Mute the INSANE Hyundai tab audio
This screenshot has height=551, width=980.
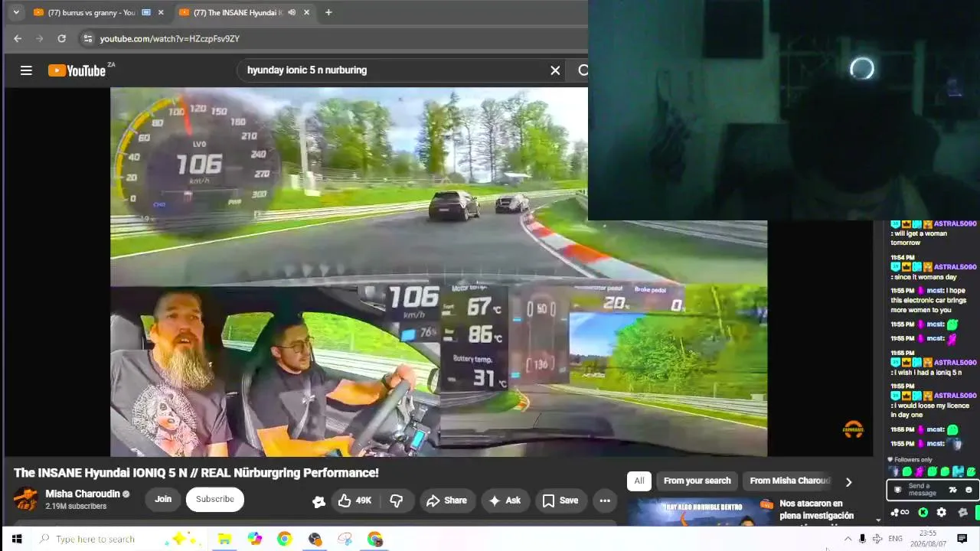(292, 12)
